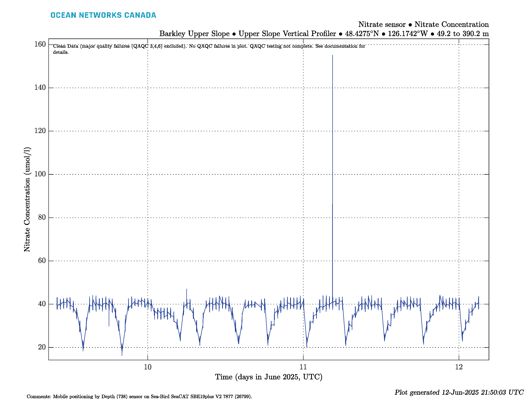Click x-axis tick label 10
Screen dimensions: 532x399
pos(148,367)
